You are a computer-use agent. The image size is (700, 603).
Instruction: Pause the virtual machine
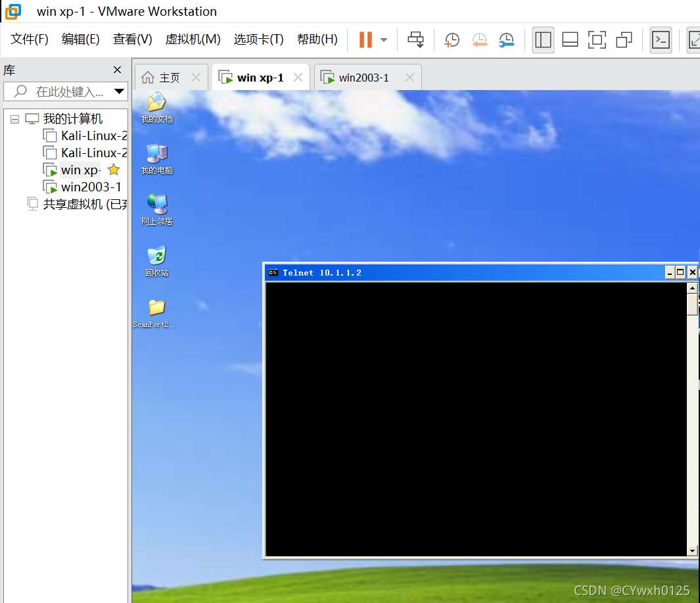coord(365,39)
